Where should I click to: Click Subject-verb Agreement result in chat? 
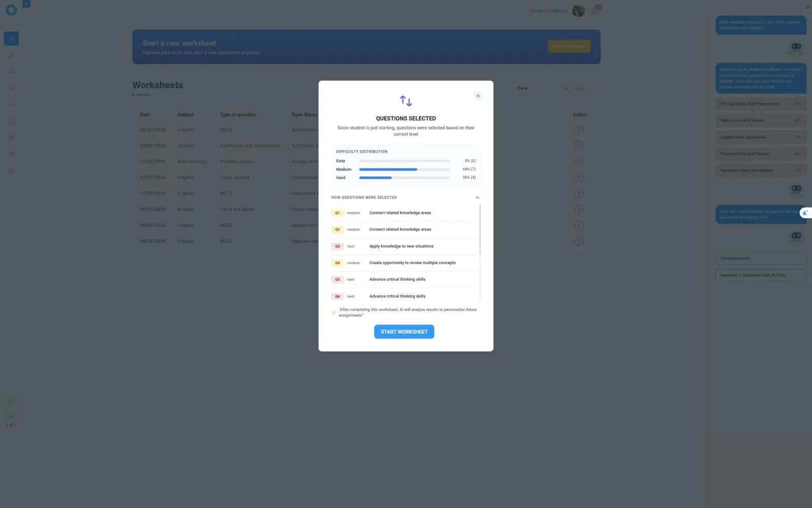click(761, 137)
